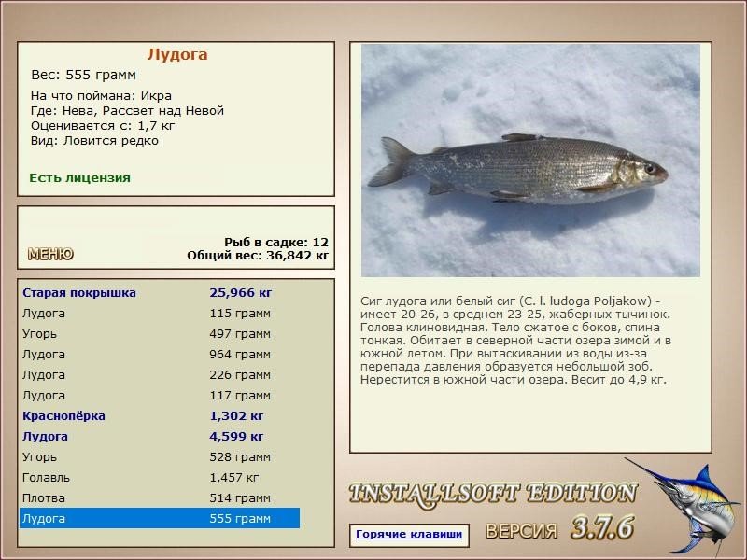Click the Вес: 555 грамм text
Screen dimensions: 747x560
click(x=83, y=75)
